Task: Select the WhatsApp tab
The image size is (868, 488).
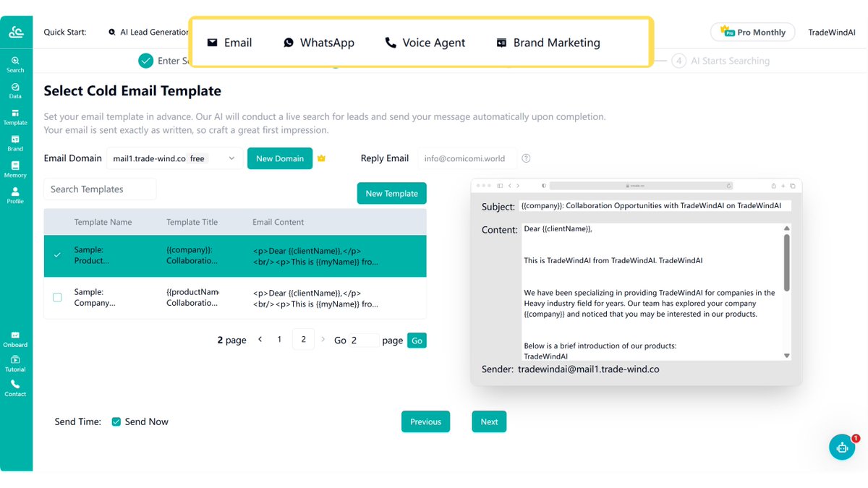Action: tap(319, 43)
